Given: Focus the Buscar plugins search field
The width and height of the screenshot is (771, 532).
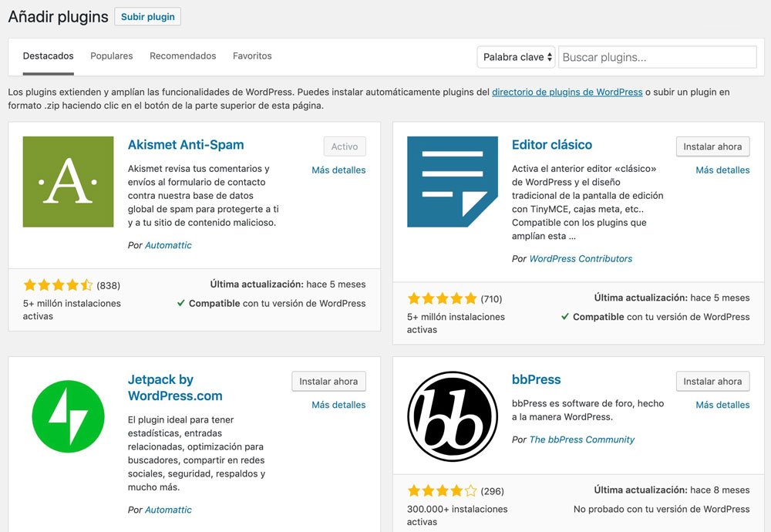Looking at the screenshot, I should tap(657, 57).
